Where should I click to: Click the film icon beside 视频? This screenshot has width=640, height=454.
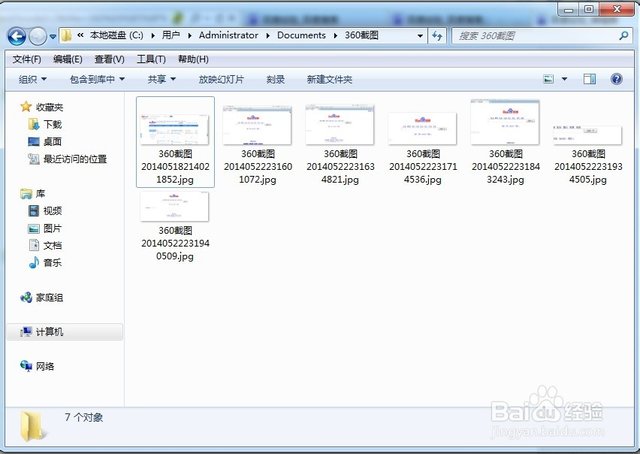pyautogui.click(x=34, y=211)
